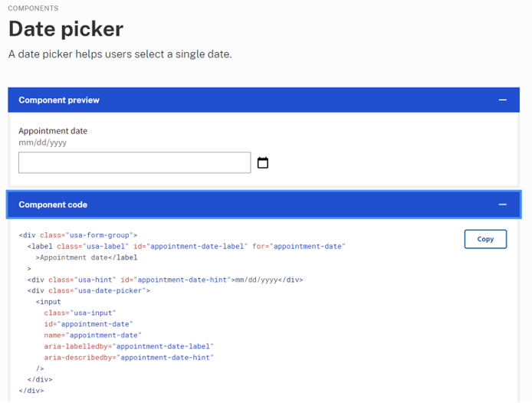Viewport: 532px width, 403px height.
Task: Click the aria-labelledby attribute code line
Action: 129,346
